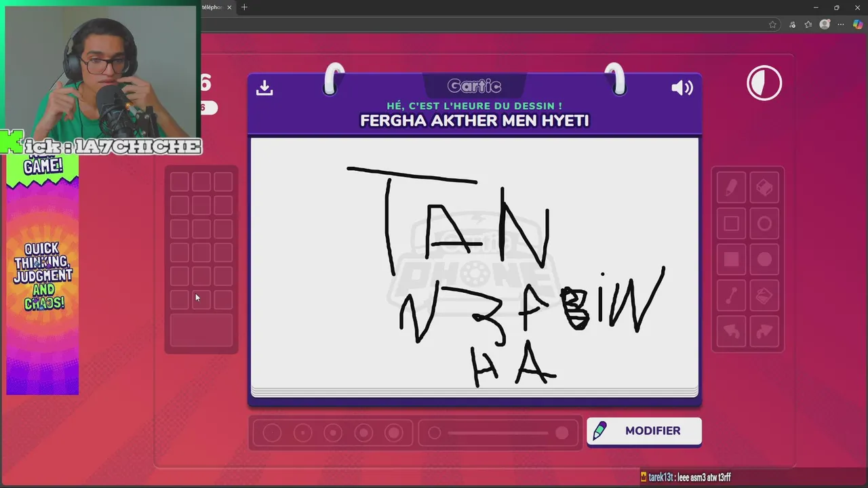The image size is (868, 488).
Task: Click tarek13t's chat message at the bottom
Action: pos(686,477)
